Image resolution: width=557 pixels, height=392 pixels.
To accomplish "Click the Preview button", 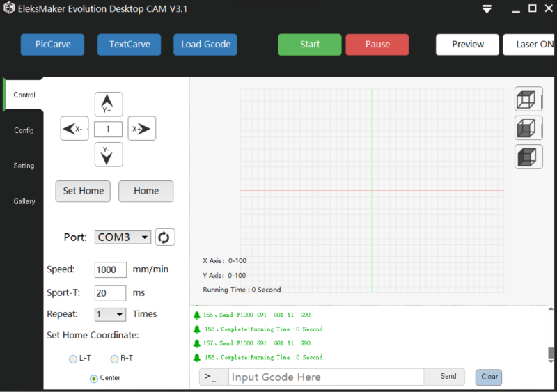I will pyautogui.click(x=467, y=45).
